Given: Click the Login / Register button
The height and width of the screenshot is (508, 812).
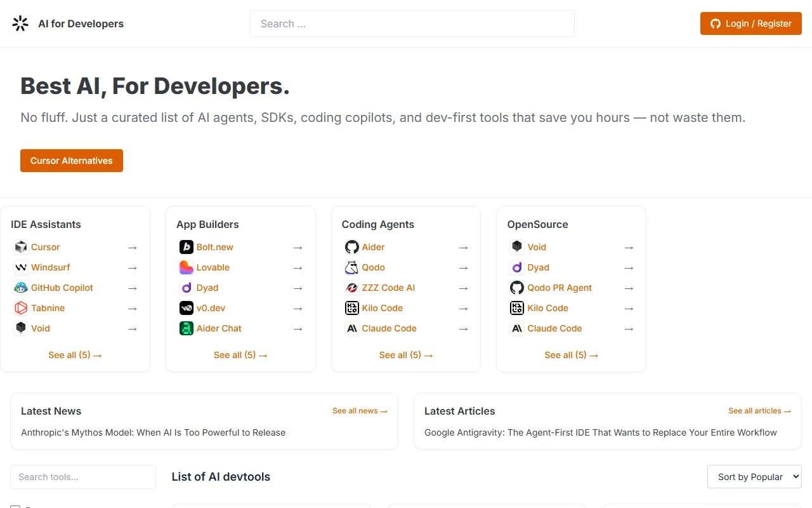Looking at the screenshot, I should pyautogui.click(x=751, y=23).
